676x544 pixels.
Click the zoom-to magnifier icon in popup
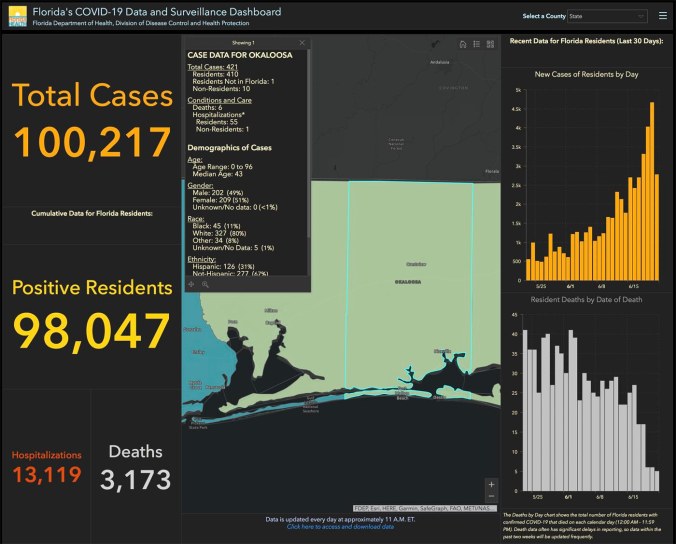tap(206, 284)
